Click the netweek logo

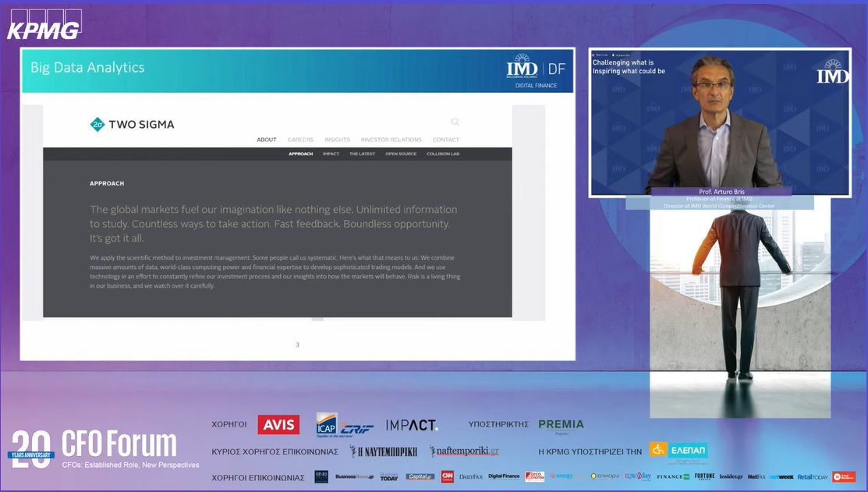pyautogui.click(x=781, y=476)
